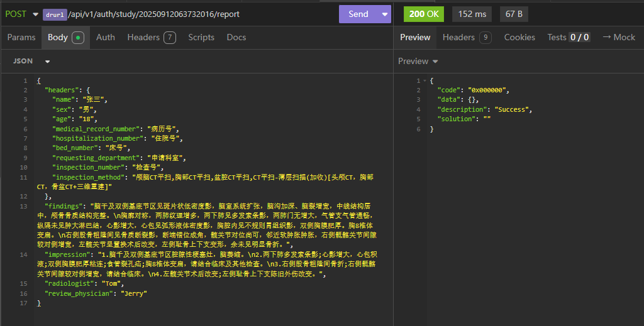The image size is (644, 326).
Task: Click the drurl environment variable tag
Action: (x=55, y=14)
